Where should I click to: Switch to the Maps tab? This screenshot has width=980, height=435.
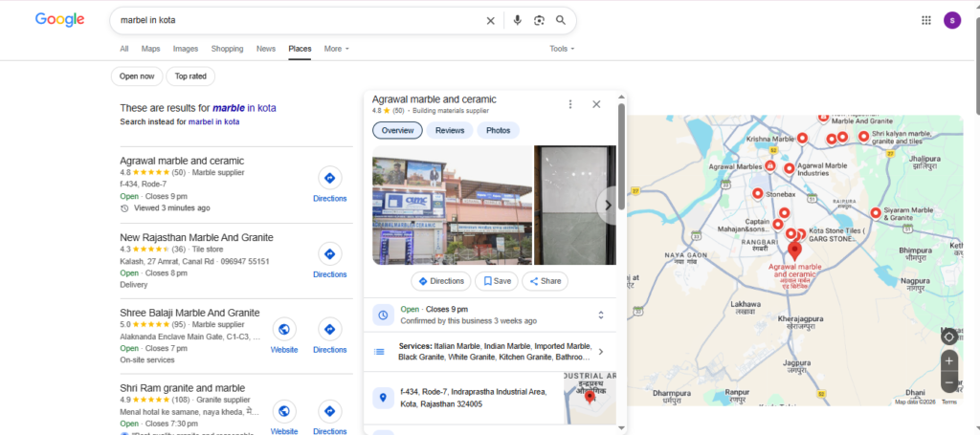[x=150, y=49]
